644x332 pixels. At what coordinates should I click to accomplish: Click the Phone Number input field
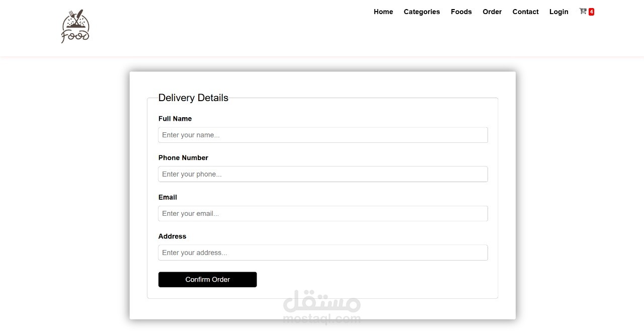coord(323,174)
